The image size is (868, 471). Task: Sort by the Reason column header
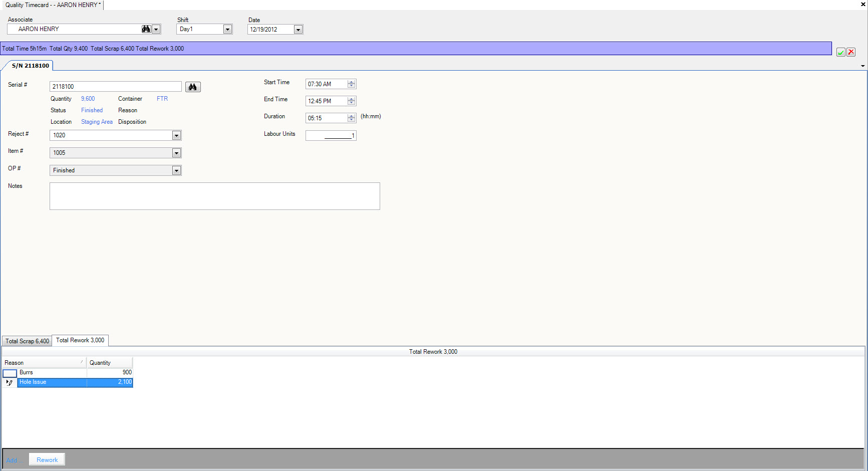44,363
